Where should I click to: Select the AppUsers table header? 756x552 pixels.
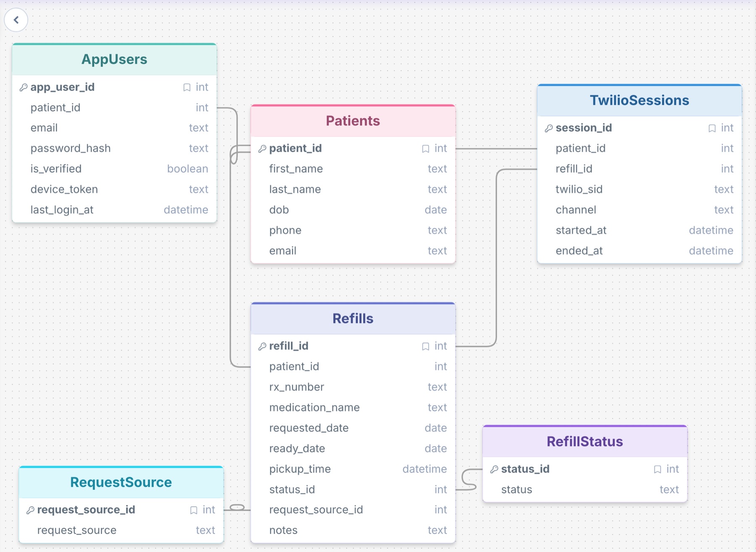114,59
